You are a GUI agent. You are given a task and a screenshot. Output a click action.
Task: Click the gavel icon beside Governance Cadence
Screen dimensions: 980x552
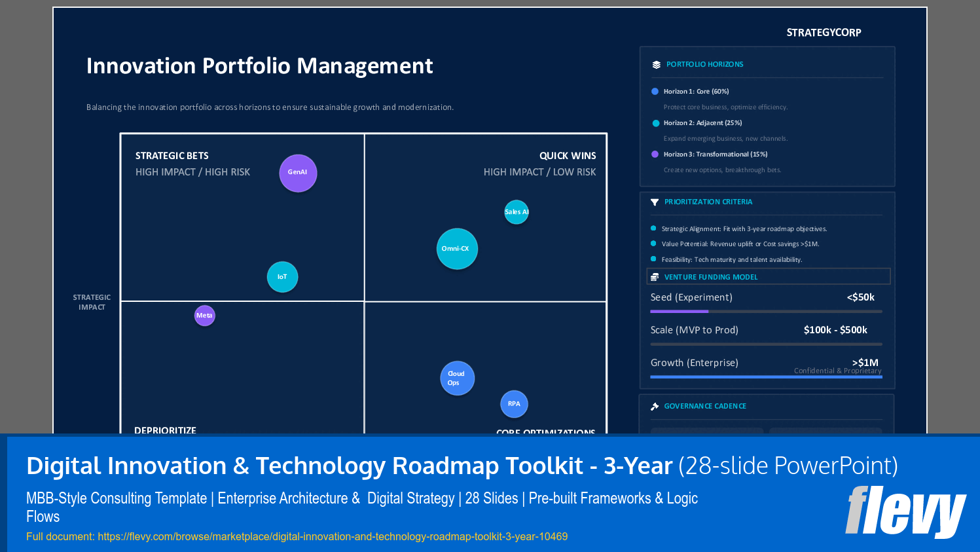point(655,406)
